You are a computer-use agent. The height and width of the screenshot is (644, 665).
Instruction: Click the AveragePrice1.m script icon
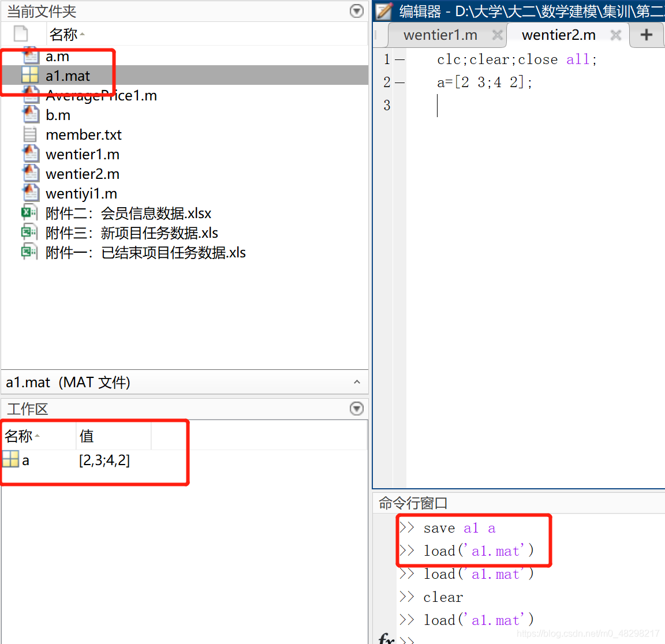click(31, 95)
